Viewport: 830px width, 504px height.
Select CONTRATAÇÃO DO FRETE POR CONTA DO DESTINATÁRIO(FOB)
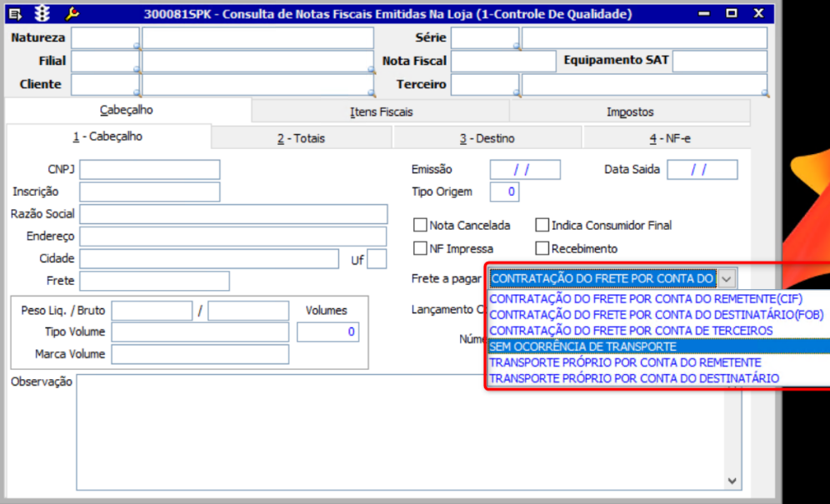[657, 315]
